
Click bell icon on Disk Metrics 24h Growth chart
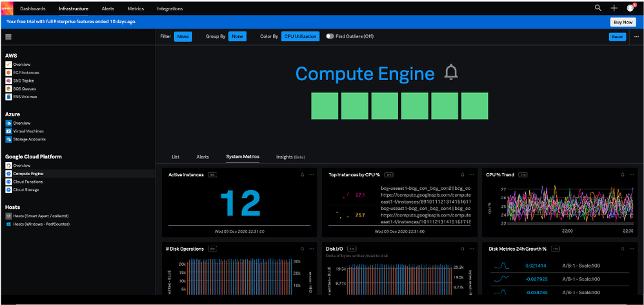622,249
